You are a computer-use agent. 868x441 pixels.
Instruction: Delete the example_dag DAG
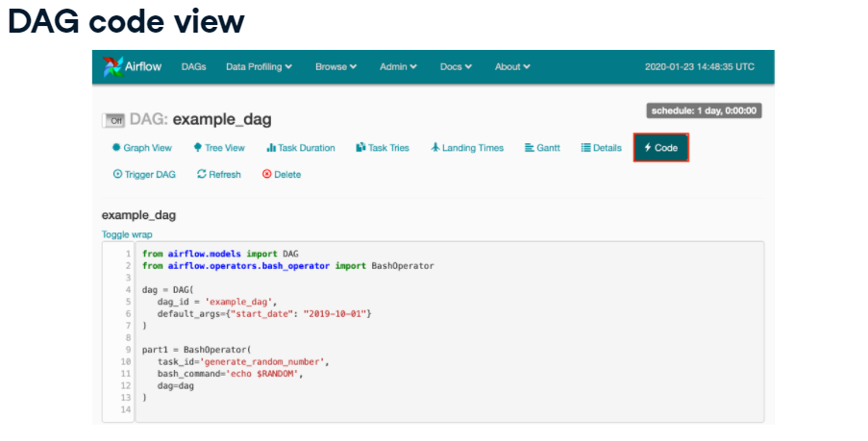[282, 175]
